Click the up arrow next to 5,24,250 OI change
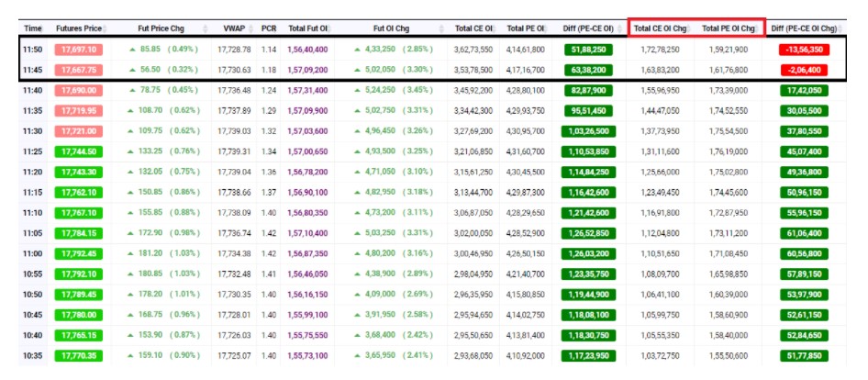 tap(366, 90)
